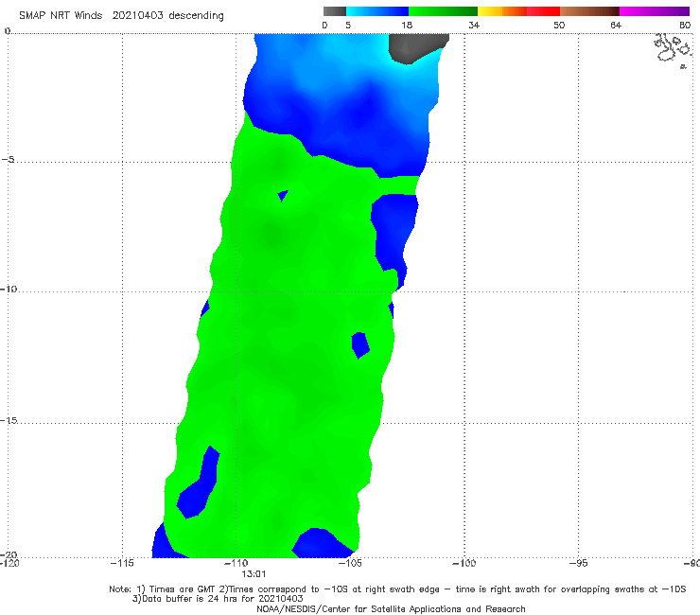The height and width of the screenshot is (615, 700).
Task: Click the 'Note: 1) Times are GMT' footnote line
Action: (397, 589)
